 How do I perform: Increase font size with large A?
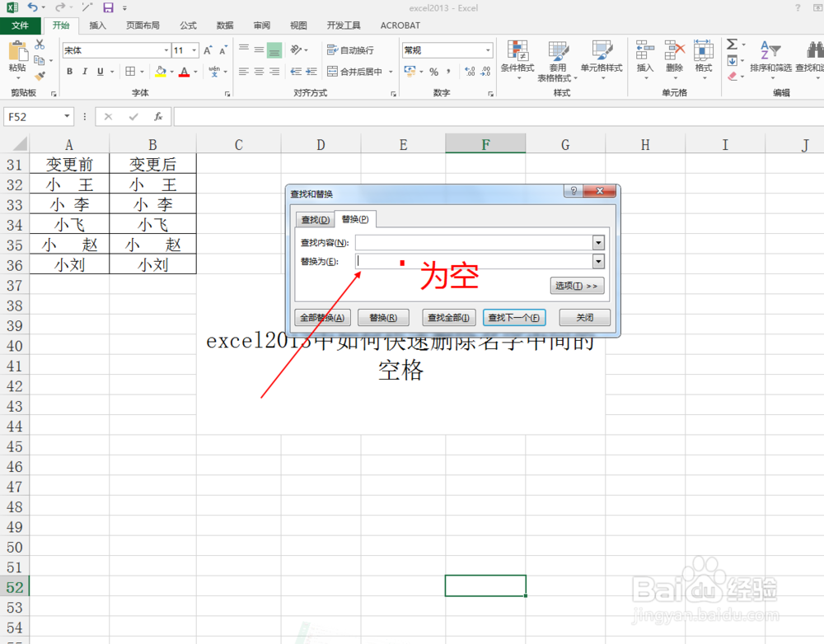(208, 50)
